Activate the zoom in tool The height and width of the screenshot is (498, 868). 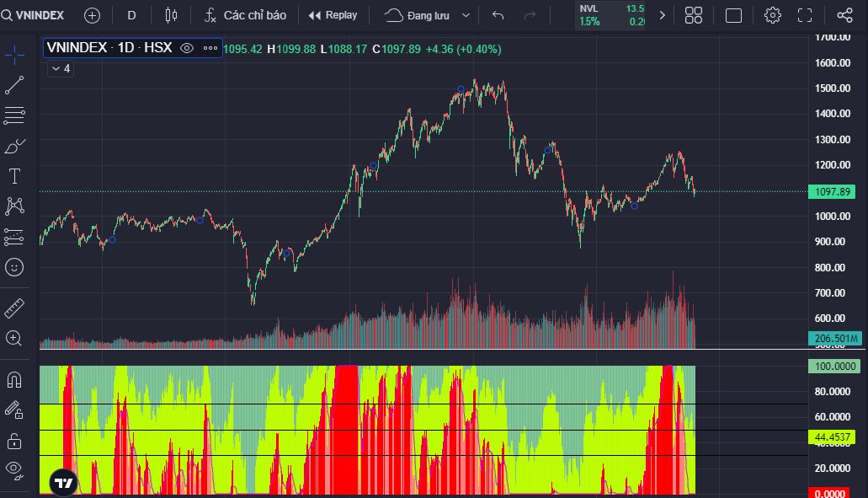coord(14,338)
